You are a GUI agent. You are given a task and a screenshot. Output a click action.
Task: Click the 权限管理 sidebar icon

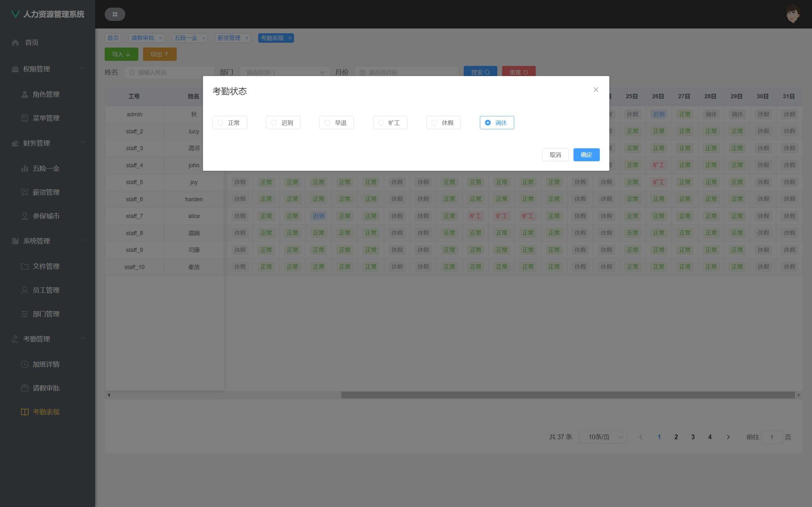[15, 69]
